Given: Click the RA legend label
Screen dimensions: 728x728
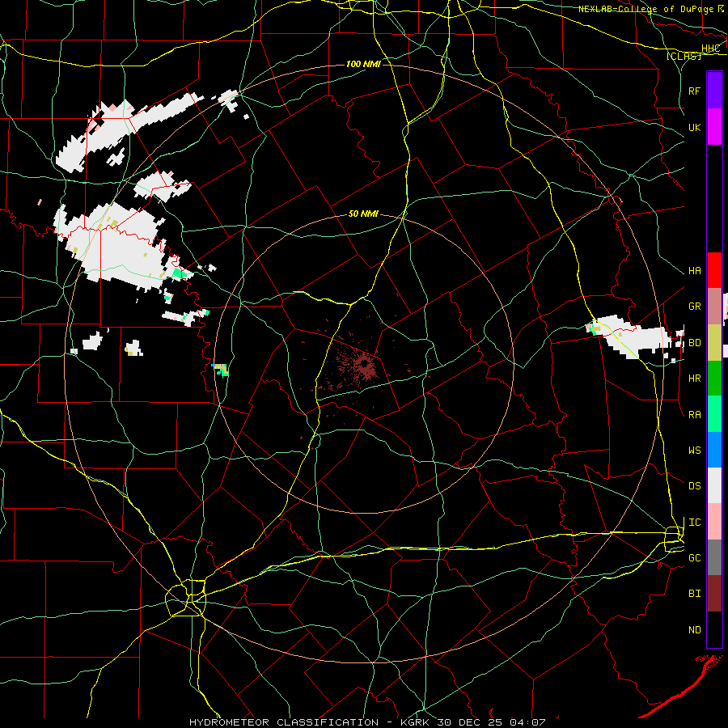Looking at the screenshot, I should coord(694,415).
